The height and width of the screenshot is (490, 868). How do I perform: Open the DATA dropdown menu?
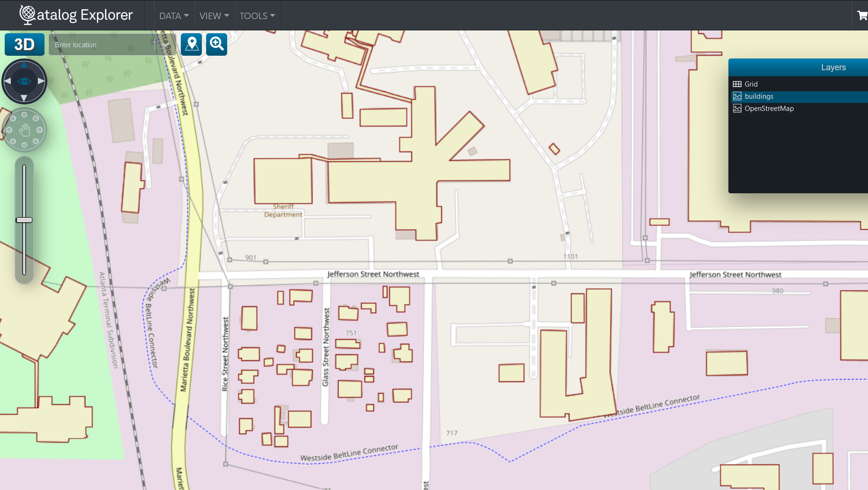pos(174,16)
